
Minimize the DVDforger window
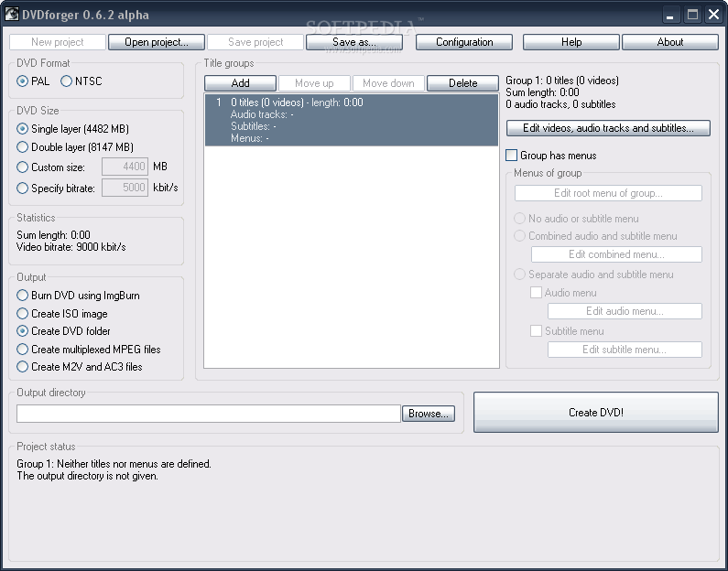coord(670,15)
